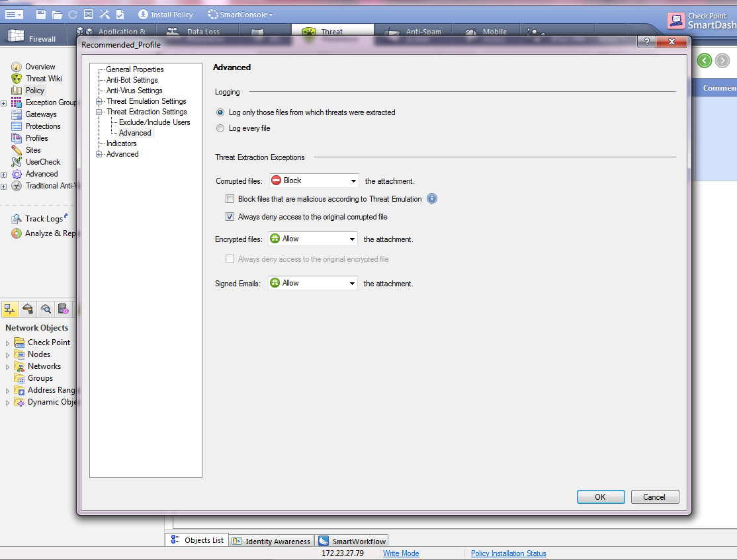Uncheck Always deny access to corrupted file
The height and width of the screenshot is (560, 737).
230,217
